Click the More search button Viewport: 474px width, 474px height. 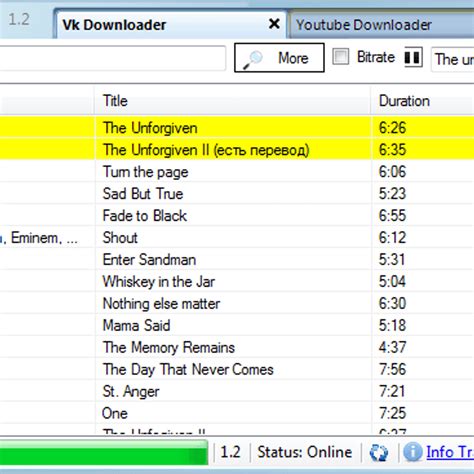[279, 58]
